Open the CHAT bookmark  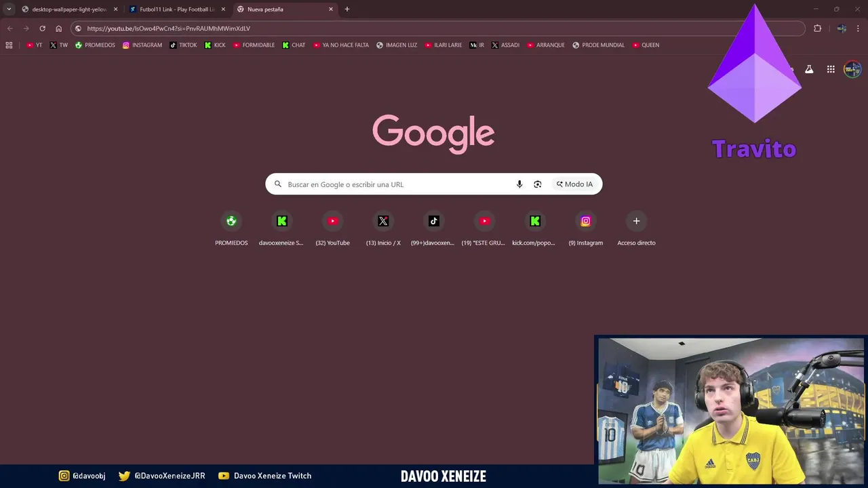click(294, 45)
